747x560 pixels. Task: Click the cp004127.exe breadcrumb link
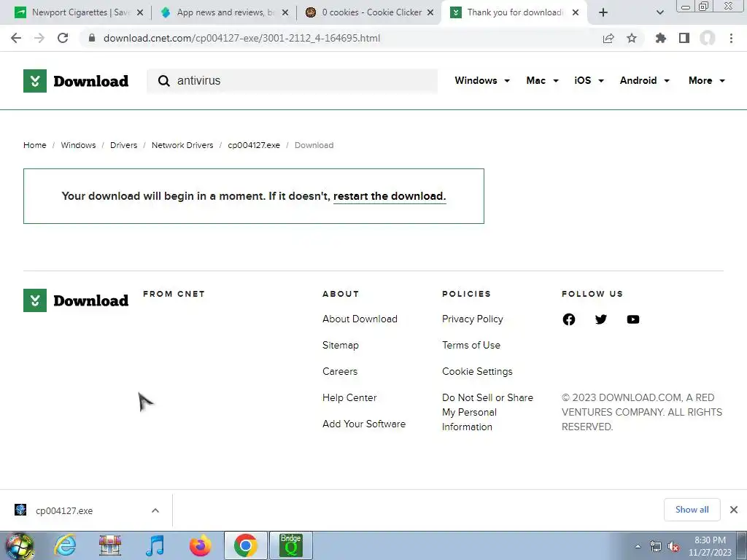coord(254,145)
